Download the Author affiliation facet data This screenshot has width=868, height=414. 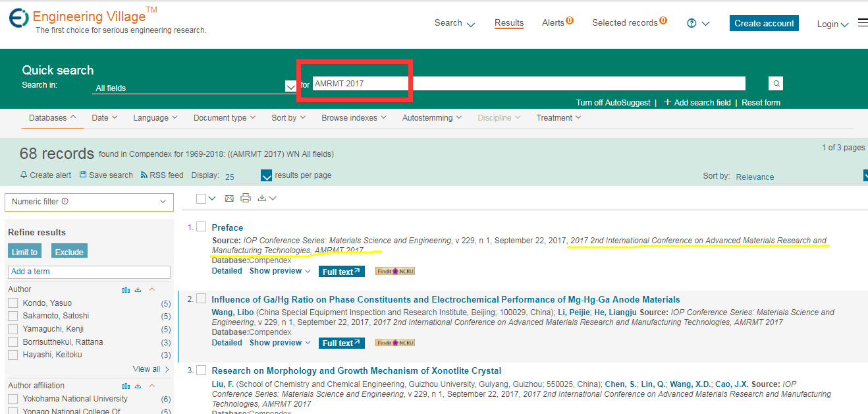(x=138, y=386)
